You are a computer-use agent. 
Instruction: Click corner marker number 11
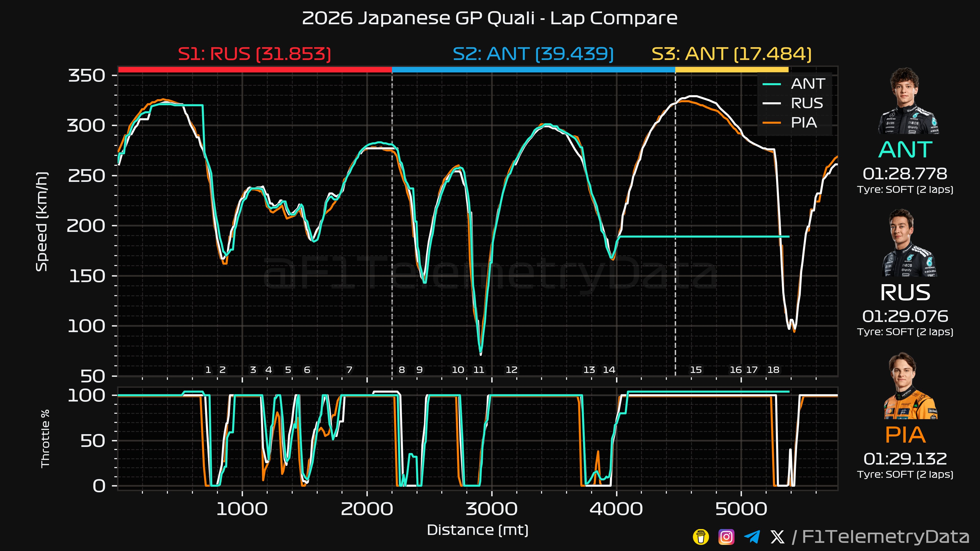tap(479, 370)
